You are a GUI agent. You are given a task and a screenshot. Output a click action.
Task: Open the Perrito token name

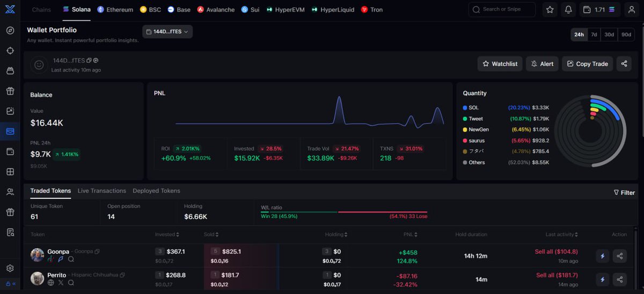pyautogui.click(x=57, y=275)
